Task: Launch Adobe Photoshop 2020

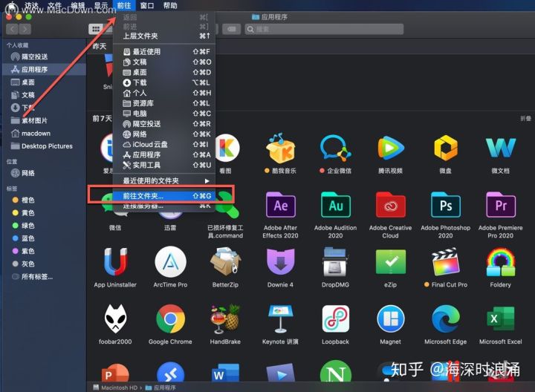Action: 446,205
